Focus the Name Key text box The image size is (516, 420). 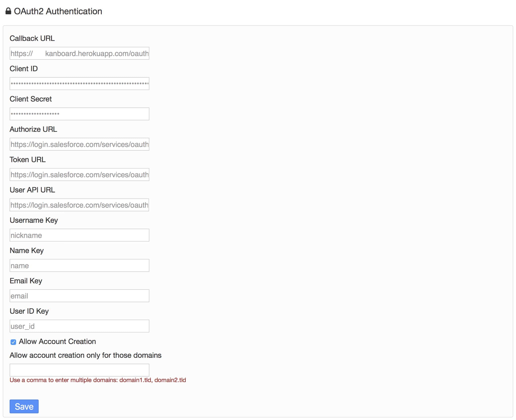click(79, 265)
